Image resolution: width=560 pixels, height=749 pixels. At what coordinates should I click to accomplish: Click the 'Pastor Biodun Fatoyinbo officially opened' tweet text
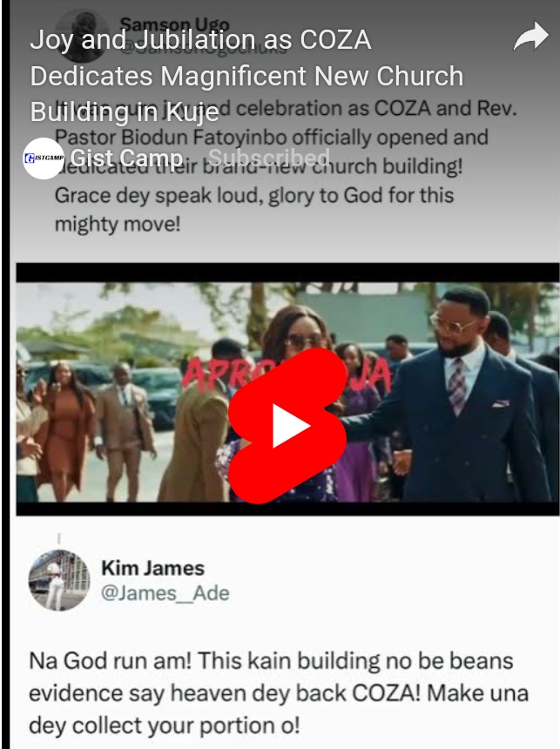[x=272, y=138]
